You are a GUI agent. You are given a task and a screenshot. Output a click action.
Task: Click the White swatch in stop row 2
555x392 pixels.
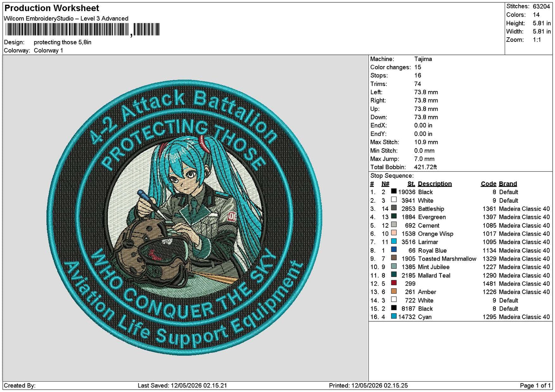tap(394, 200)
